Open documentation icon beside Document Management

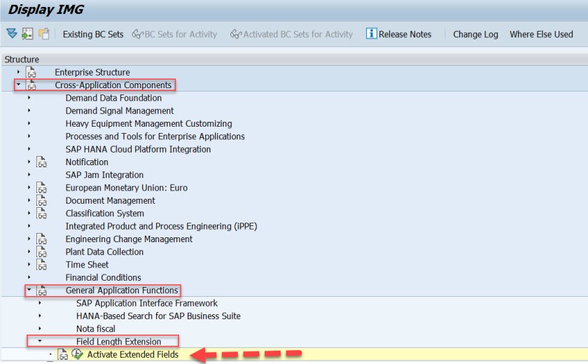tap(41, 200)
